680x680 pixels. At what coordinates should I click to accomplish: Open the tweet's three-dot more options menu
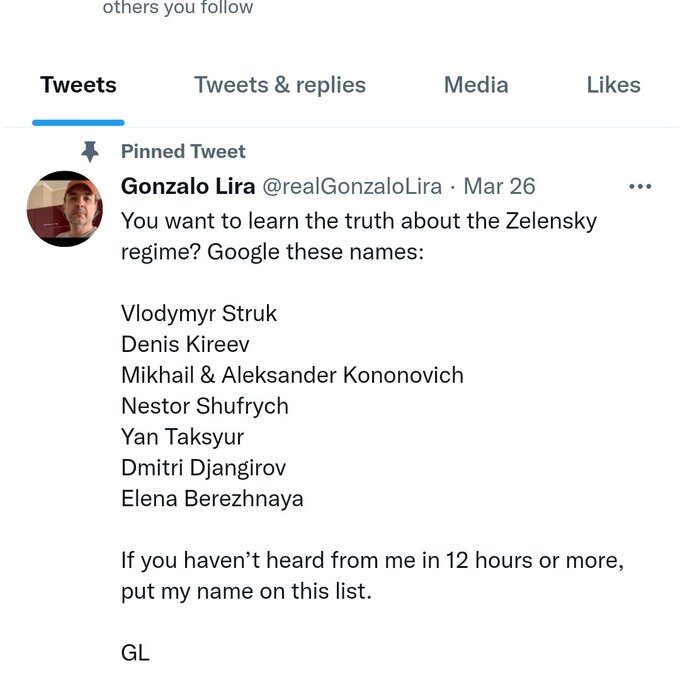pyautogui.click(x=640, y=186)
